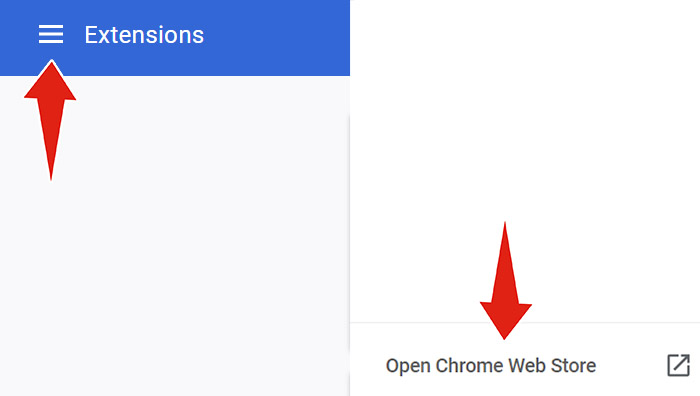Click the divider row above Open Chrome Web Store

coord(525,322)
